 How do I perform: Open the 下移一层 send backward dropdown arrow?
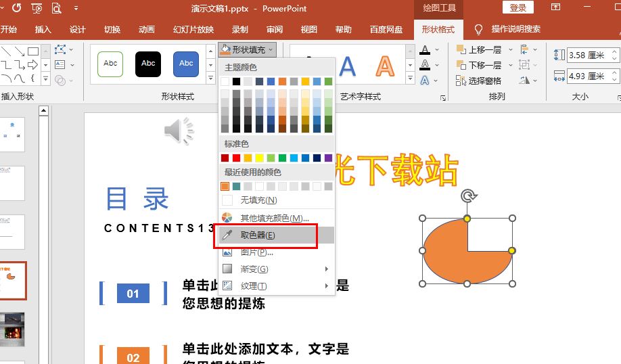510,66
